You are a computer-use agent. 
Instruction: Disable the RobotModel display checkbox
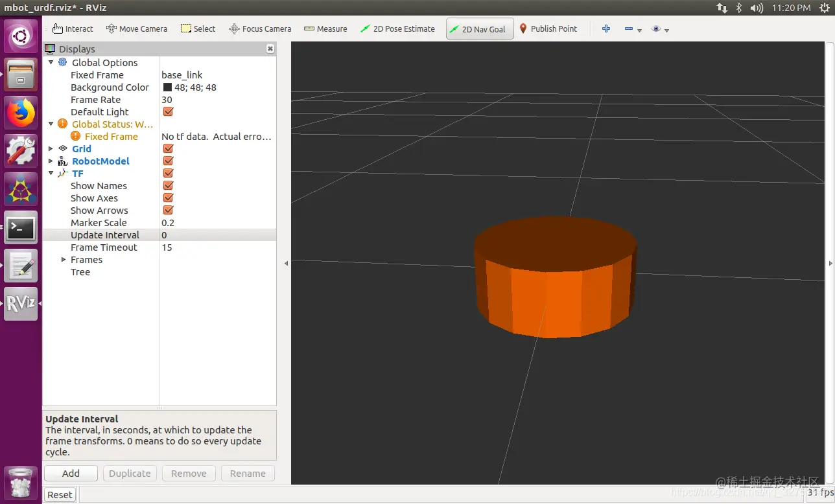[x=168, y=161]
